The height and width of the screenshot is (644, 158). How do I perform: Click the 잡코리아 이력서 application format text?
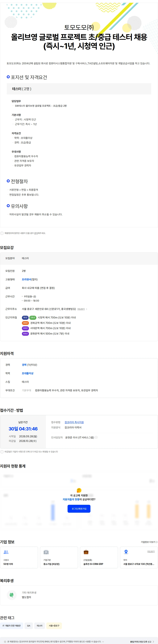click(73, 427)
